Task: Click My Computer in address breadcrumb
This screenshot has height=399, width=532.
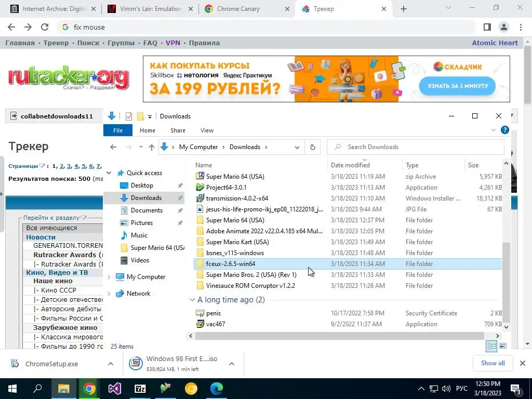Action: (x=198, y=147)
